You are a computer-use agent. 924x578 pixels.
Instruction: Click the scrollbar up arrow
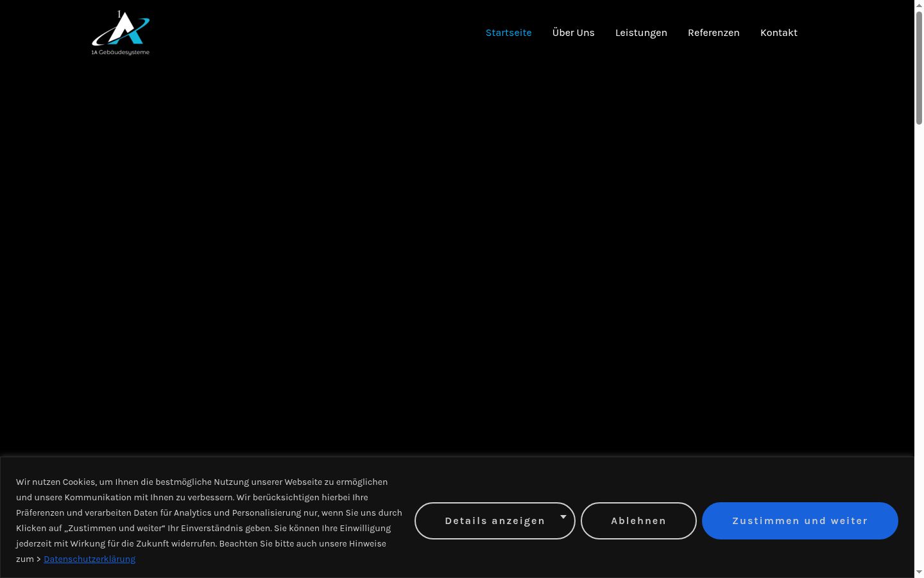[919, 5]
